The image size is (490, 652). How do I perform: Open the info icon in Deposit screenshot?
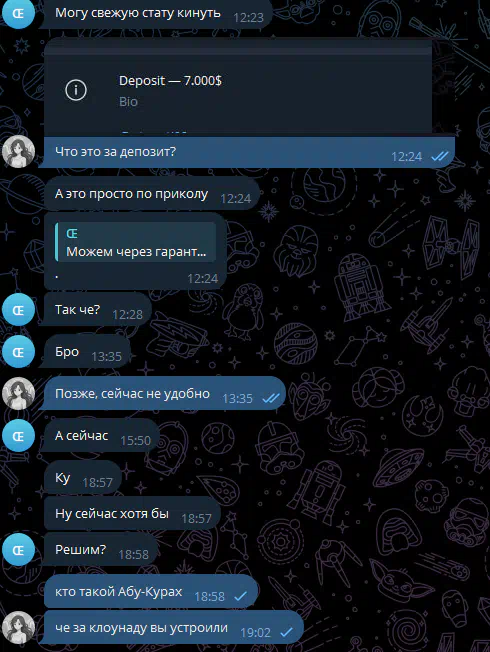(76, 90)
